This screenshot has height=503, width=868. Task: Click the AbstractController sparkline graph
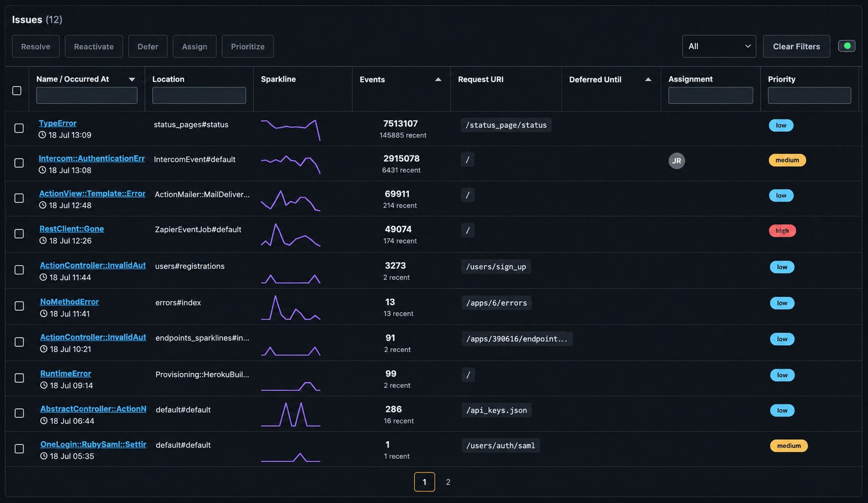tap(290, 414)
